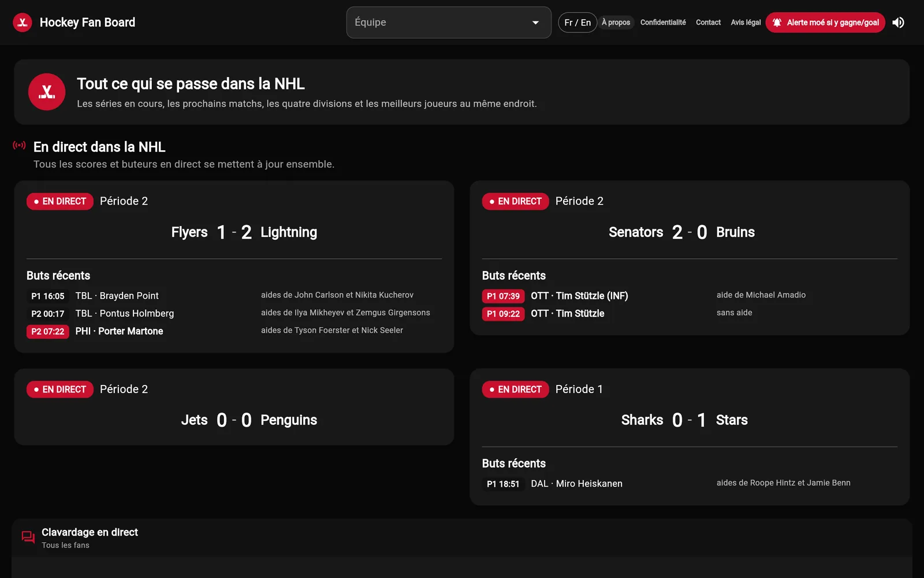Screen dimensions: 924x578
Task: Click the Hockey Fan Board logo icon
Action: pos(23,23)
